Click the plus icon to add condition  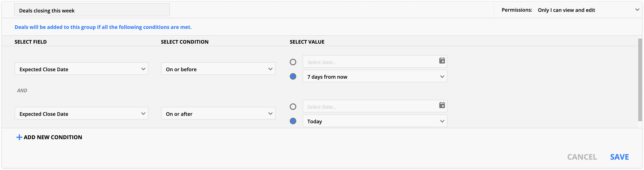[x=19, y=137]
